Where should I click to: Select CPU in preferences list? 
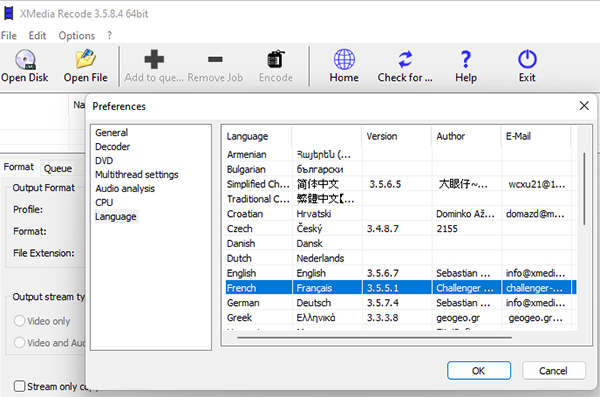click(104, 203)
